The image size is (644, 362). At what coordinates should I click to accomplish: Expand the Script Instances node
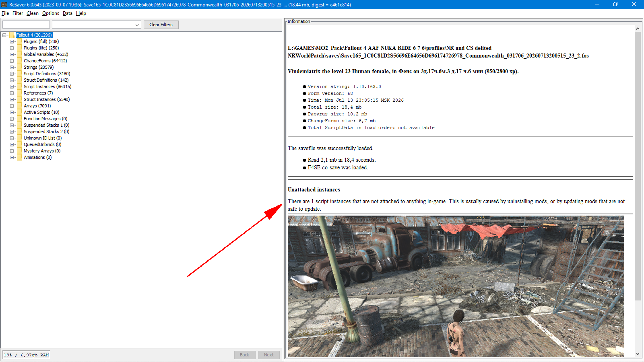[12, 86]
